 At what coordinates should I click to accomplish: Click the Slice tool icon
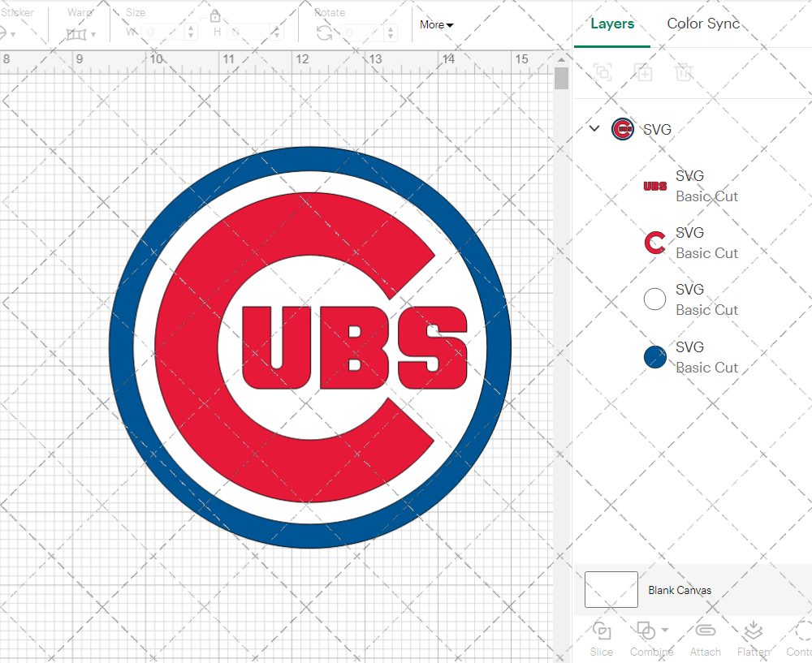(601, 631)
